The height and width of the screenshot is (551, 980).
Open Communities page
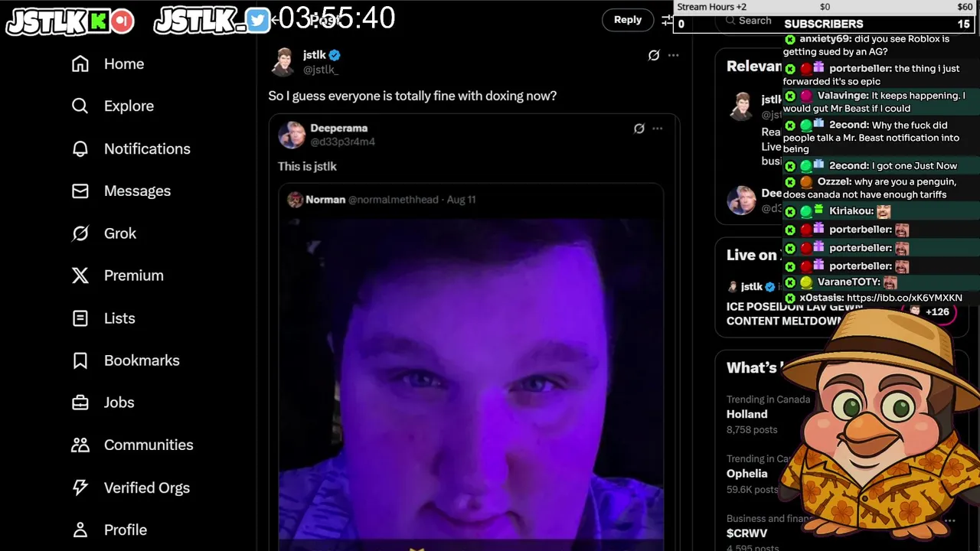(149, 445)
